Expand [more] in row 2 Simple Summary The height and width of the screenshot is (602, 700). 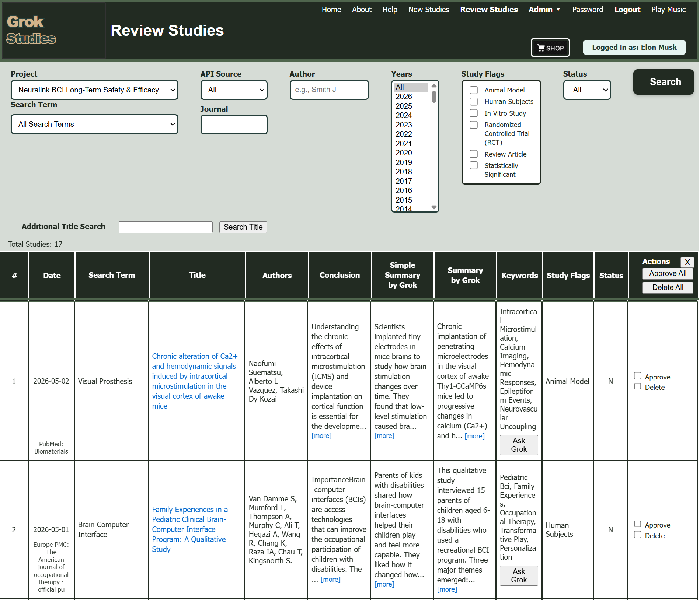click(384, 584)
